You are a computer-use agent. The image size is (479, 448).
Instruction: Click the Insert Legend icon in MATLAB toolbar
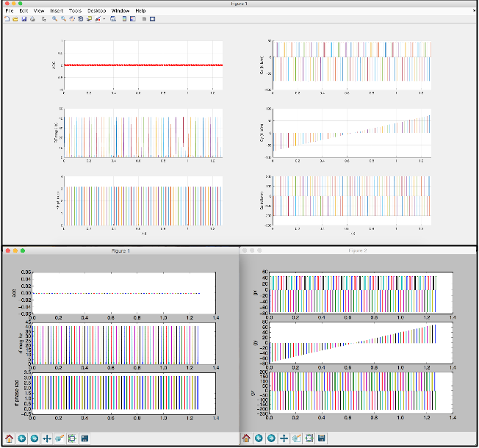coord(133,19)
